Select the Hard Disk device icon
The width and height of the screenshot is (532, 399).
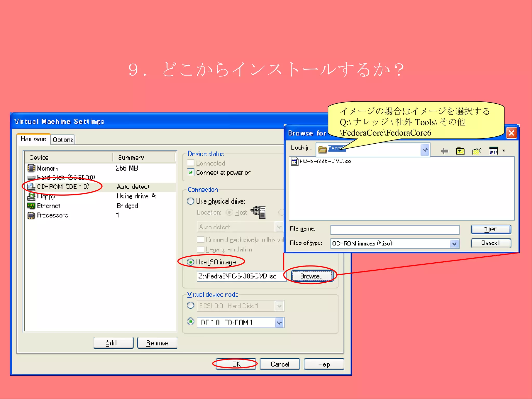click(31, 178)
